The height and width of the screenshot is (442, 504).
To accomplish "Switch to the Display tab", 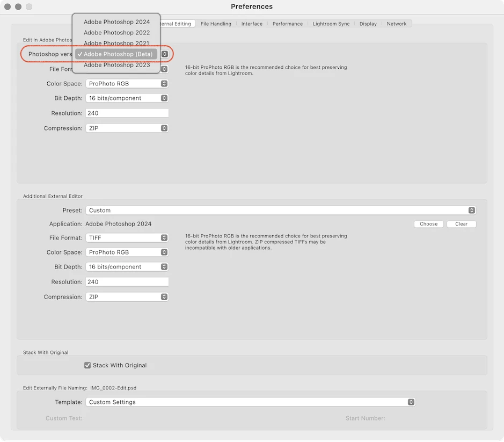I will (x=368, y=24).
